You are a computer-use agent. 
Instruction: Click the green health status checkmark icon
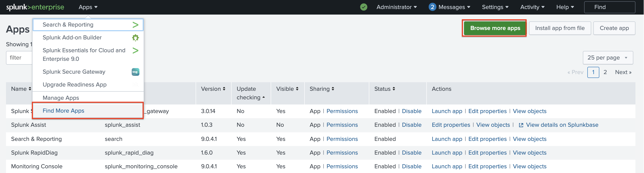click(x=363, y=7)
